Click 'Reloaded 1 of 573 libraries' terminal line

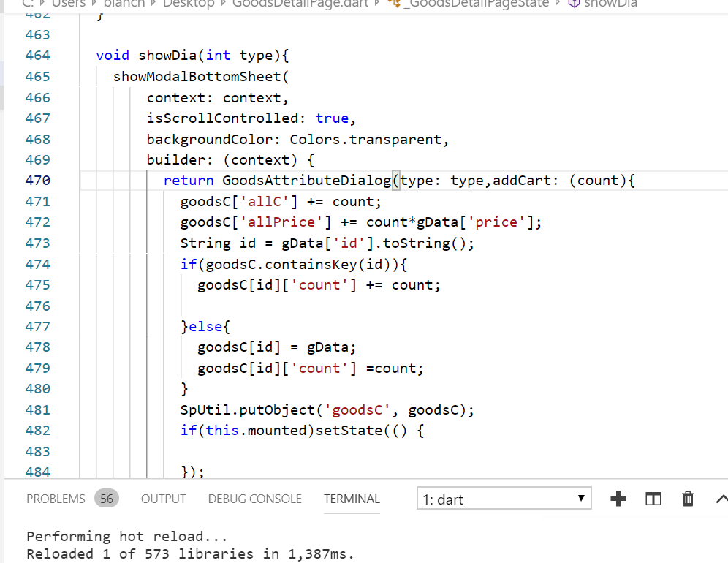(x=140, y=553)
